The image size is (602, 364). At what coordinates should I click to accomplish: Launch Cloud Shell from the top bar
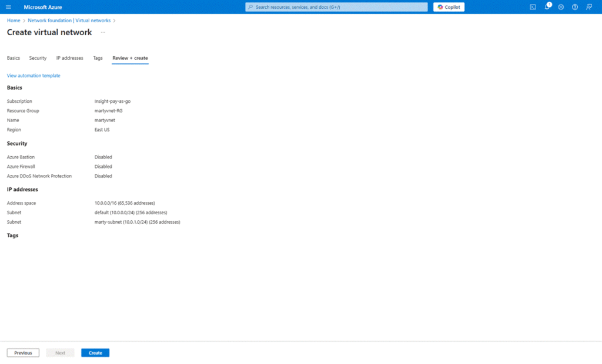coord(533,7)
